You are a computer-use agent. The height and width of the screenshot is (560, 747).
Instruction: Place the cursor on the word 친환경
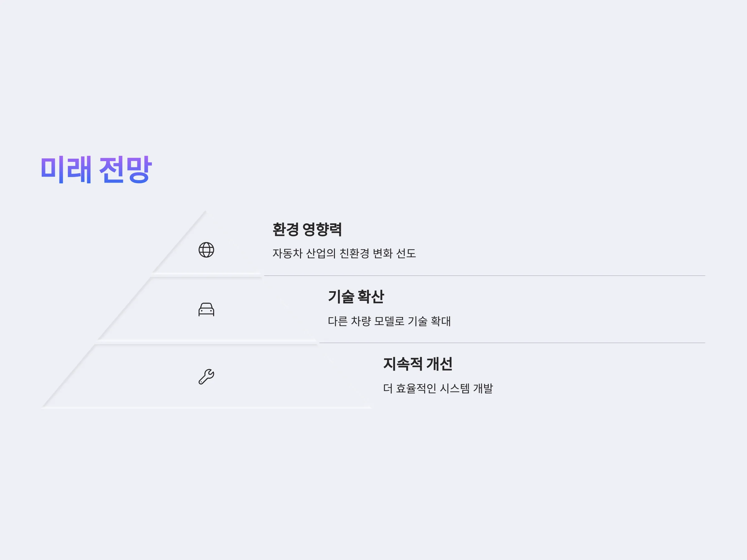click(x=354, y=254)
